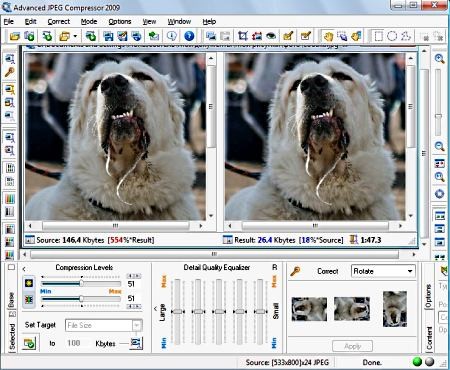Click the zoom out magnifier on right sidebar

pyautogui.click(x=439, y=146)
